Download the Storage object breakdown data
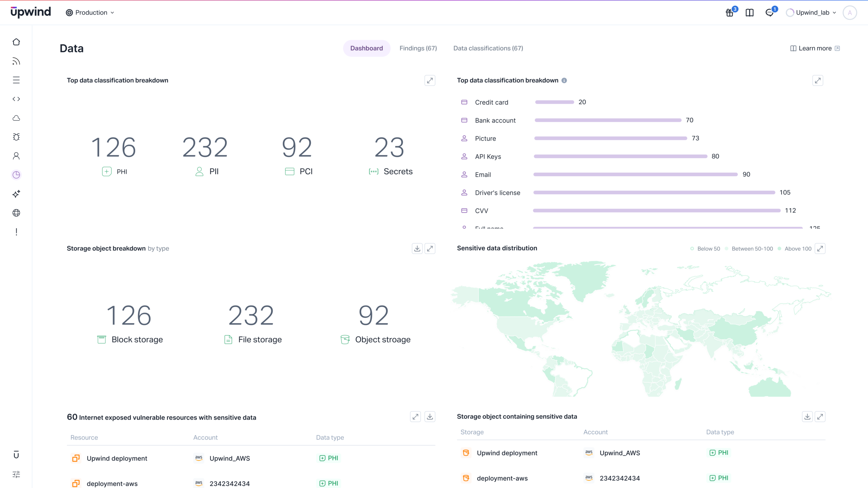The height and width of the screenshot is (488, 868). (x=417, y=248)
